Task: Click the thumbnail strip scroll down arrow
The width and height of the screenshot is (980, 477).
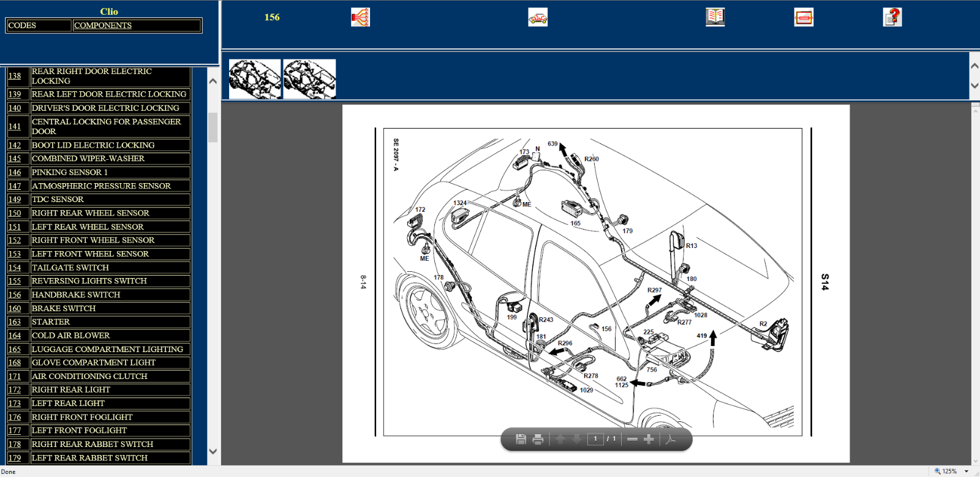Action: tap(974, 86)
